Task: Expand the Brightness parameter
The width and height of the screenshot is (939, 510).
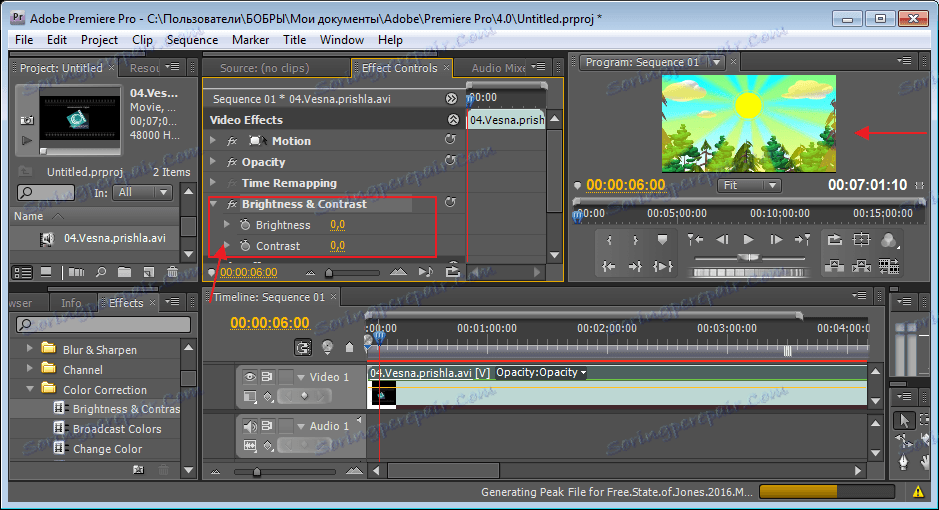Action: tap(227, 224)
